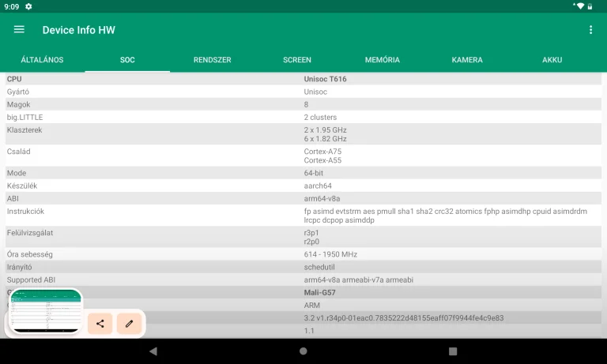Tap the Wi-Fi icon in status bar
The width and height of the screenshot is (607, 364).
click(x=580, y=6)
